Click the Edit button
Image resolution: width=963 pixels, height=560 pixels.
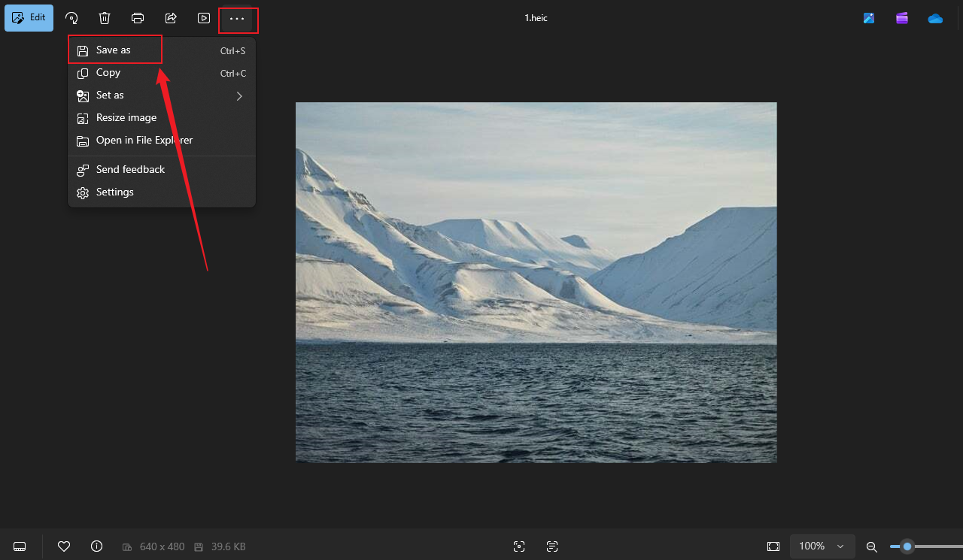pyautogui.click(x=29, y=17)
